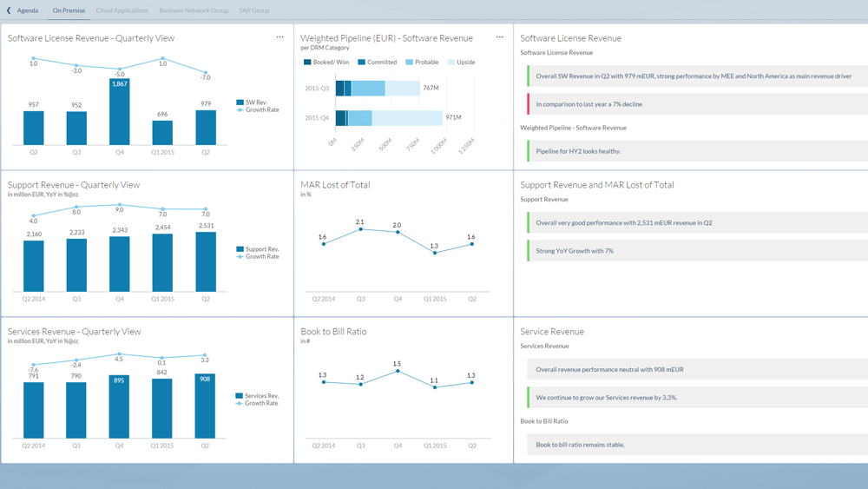
Task: Select the 2,160 Q2 2014 support bar
Action: click(x=34, y=266)
